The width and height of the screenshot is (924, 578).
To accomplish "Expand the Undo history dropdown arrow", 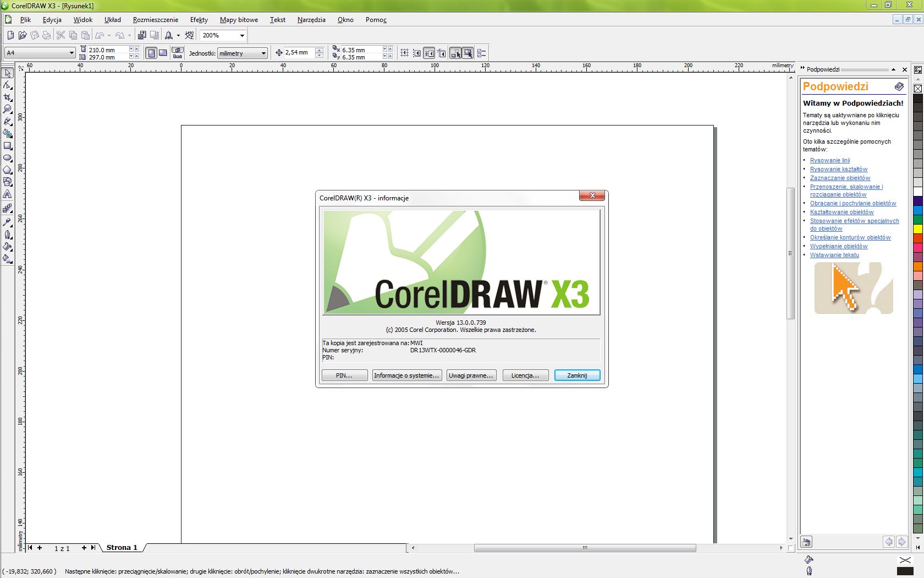I will pos(109,35).
